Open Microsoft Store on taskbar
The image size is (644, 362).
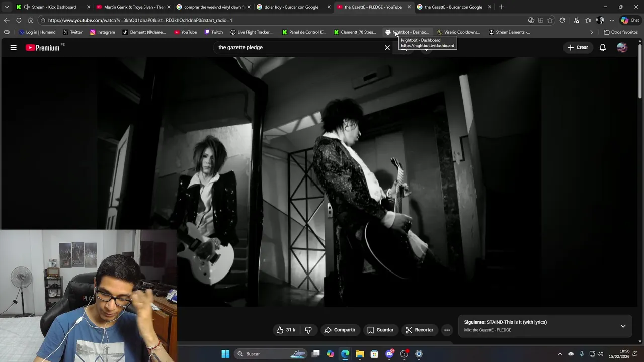(x=374, y=354)
